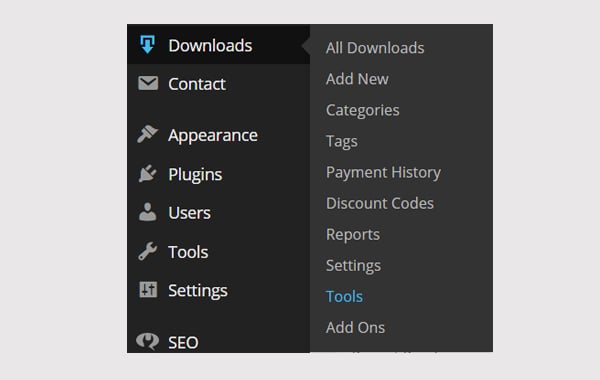600x380 pixels.
Task: Click the Settings sliders icon in sidebar
Action: (x=148, y=289)
